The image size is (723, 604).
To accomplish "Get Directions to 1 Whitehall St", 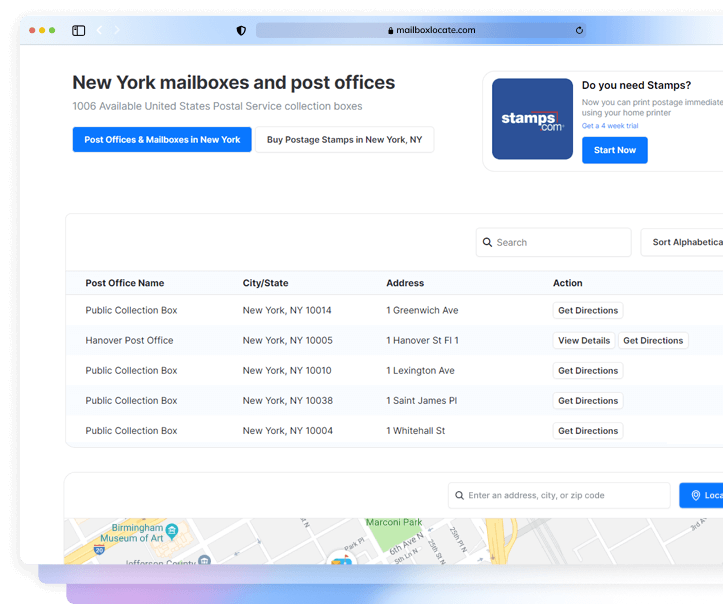I will (588, 431).
